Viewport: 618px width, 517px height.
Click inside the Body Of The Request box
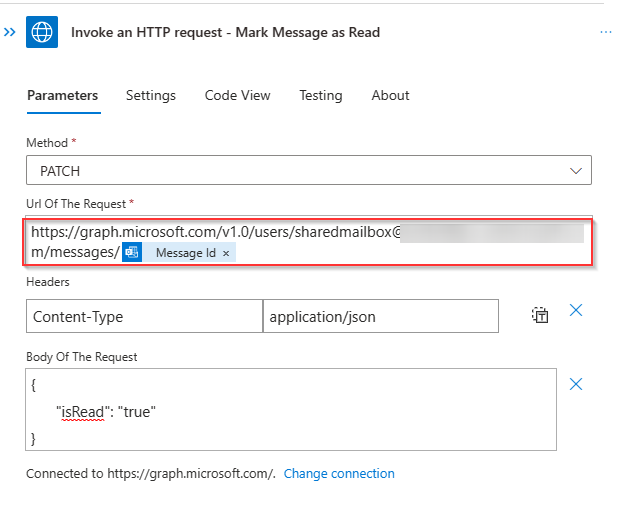(291, 410)
